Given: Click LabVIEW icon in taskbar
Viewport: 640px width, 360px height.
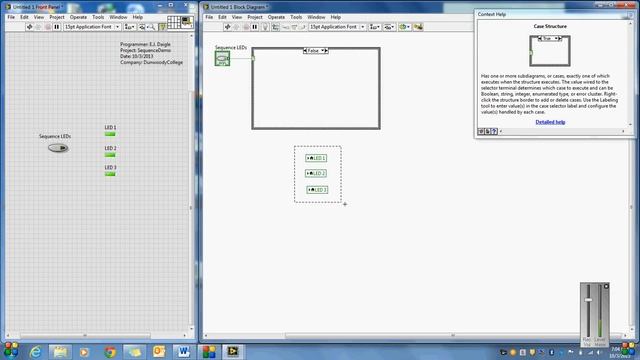Looking at the screenshot, I should coord(232,351).
